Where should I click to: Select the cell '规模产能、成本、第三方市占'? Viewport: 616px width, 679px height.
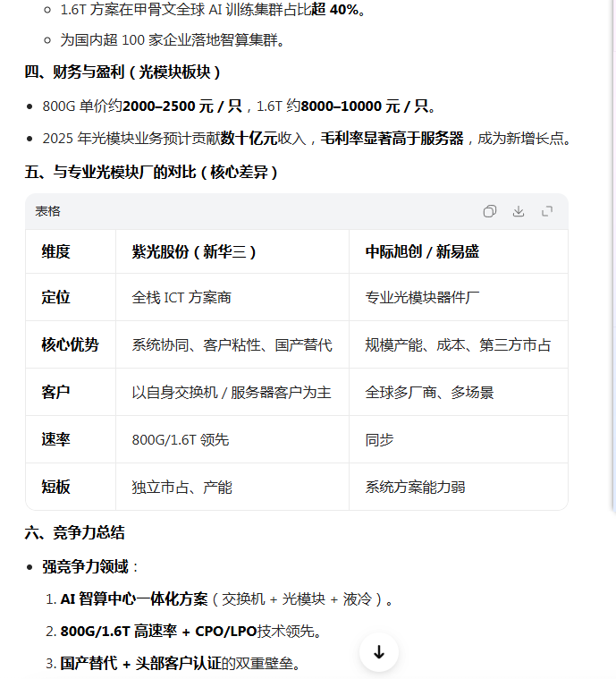click(x=458, y=344)
